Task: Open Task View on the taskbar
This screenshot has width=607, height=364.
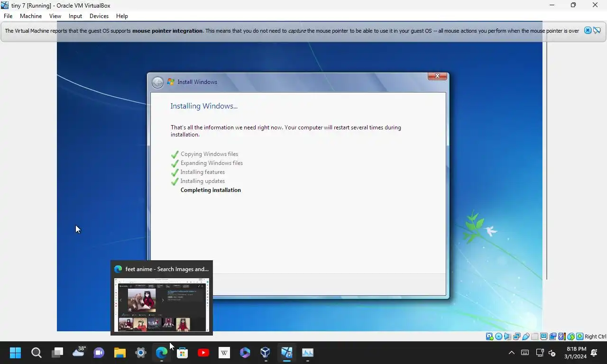Action: 57,353
